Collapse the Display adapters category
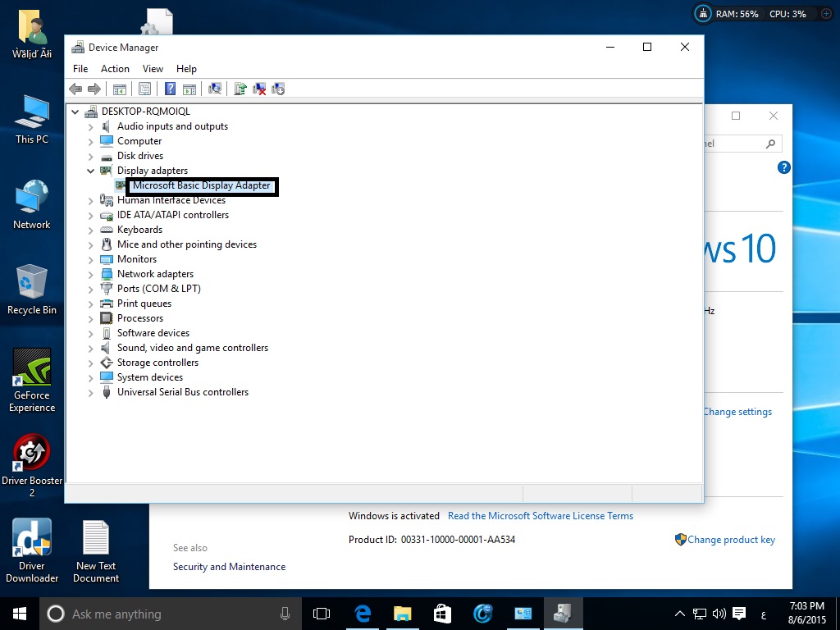 (x=90, y=171)
